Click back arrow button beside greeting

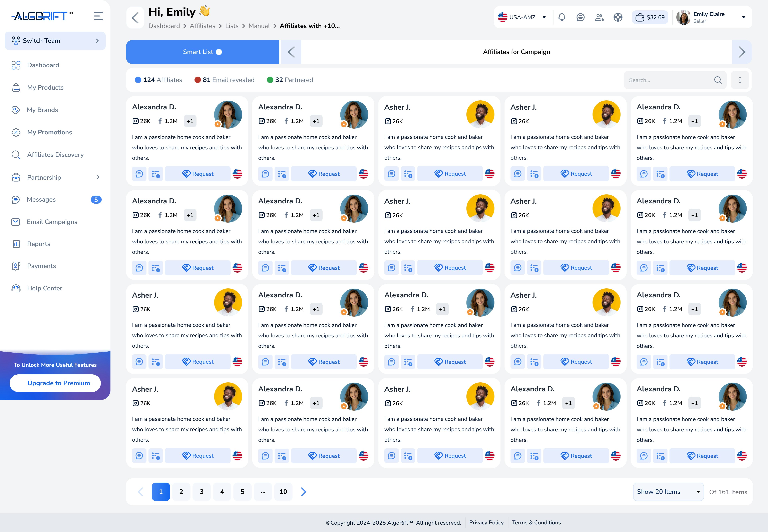tap(135, 18)
